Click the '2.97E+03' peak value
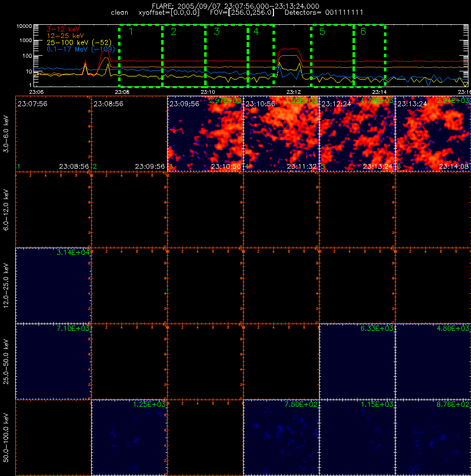Image resolution: width=471 pixels, height=476 pixels. click(225, 100)
